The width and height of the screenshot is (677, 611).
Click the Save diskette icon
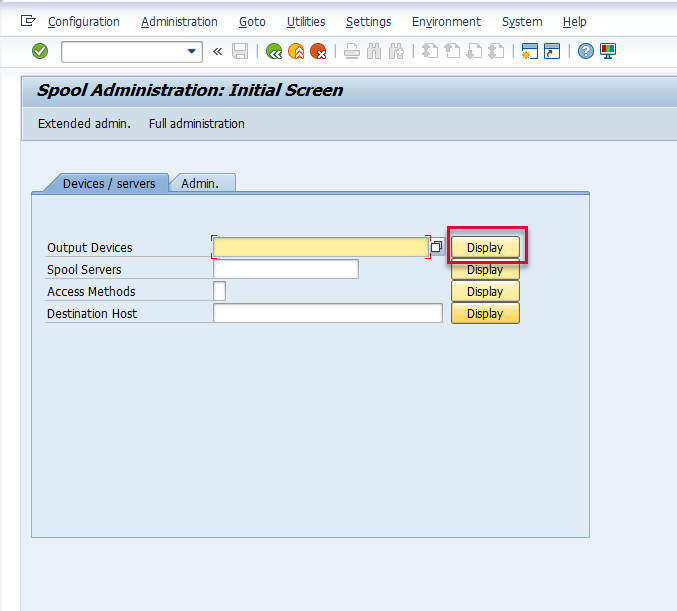pos(240,51)
